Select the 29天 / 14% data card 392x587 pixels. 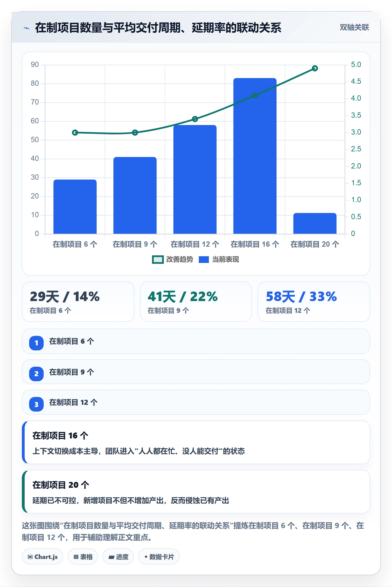tap(78, 302)
